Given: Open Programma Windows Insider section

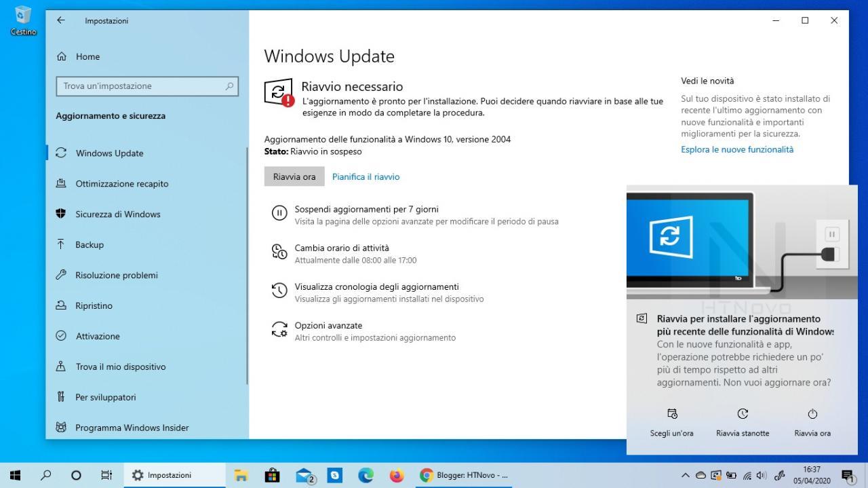Looking at the screenshot, I should [x=132, y=428].
